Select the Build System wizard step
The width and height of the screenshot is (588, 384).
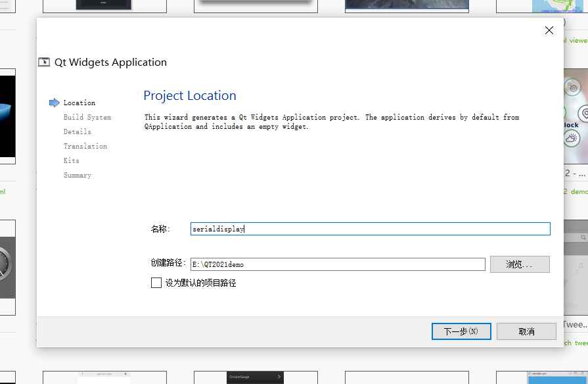click(x=87, y=117)
